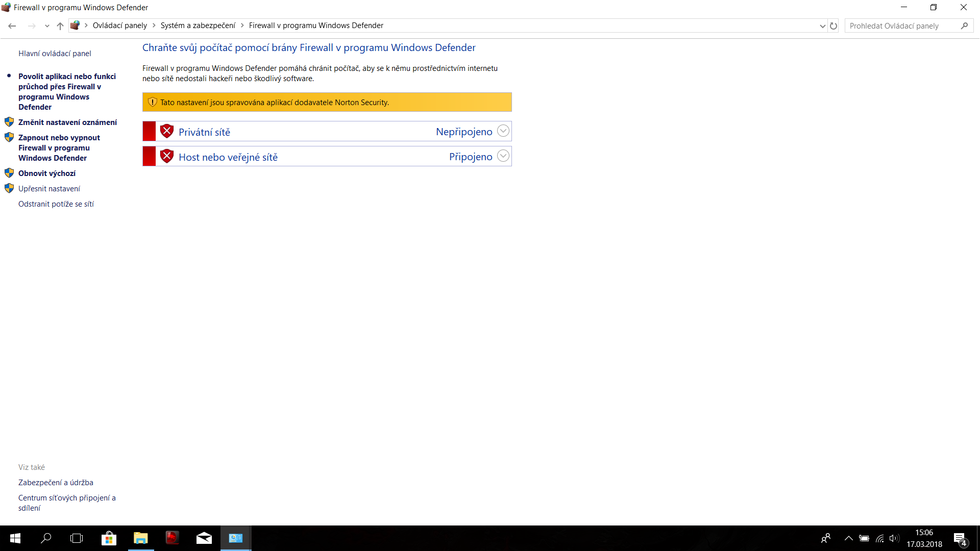Open the address bar history dropdown

point(822,26)
